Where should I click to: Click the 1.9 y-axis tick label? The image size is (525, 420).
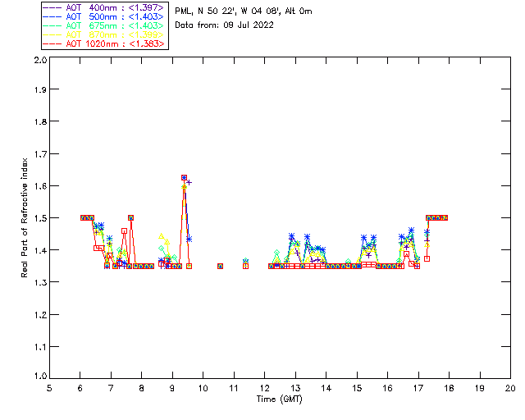point(40,89)
